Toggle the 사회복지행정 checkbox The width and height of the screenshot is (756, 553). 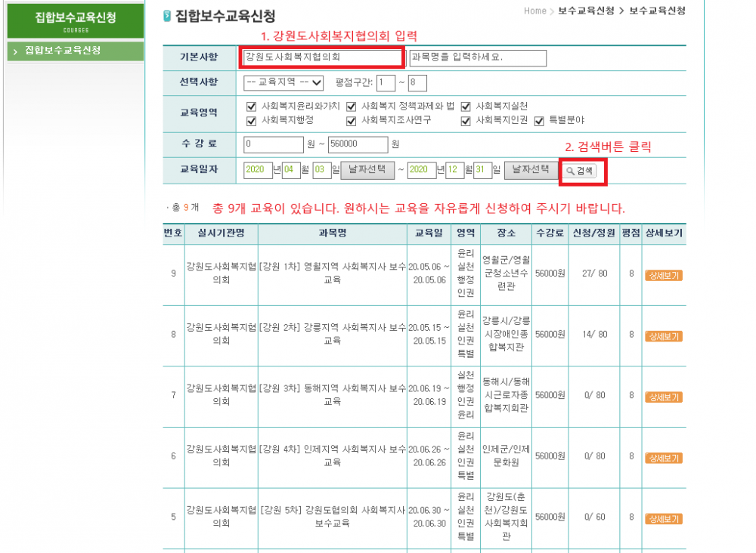coord(251,121)
